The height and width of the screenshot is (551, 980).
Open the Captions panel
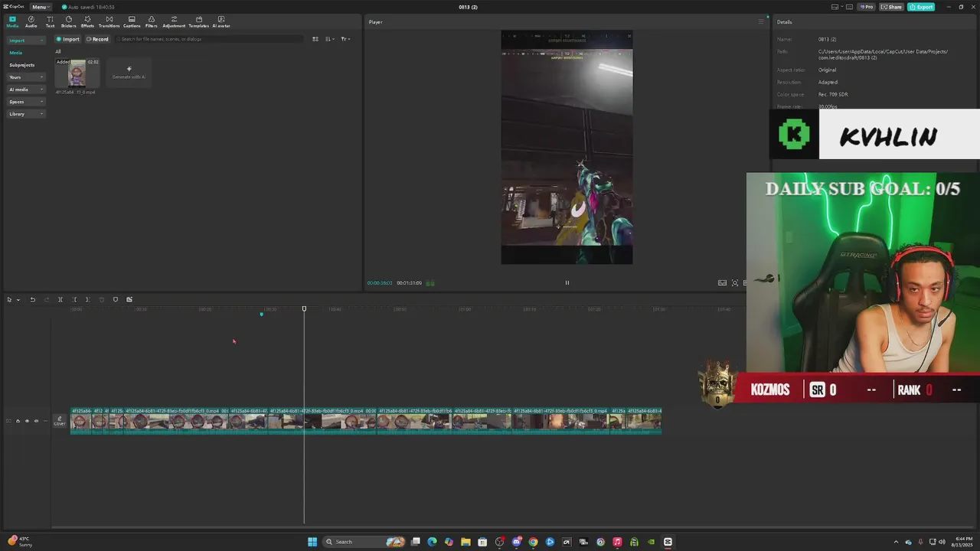[132, 21]
